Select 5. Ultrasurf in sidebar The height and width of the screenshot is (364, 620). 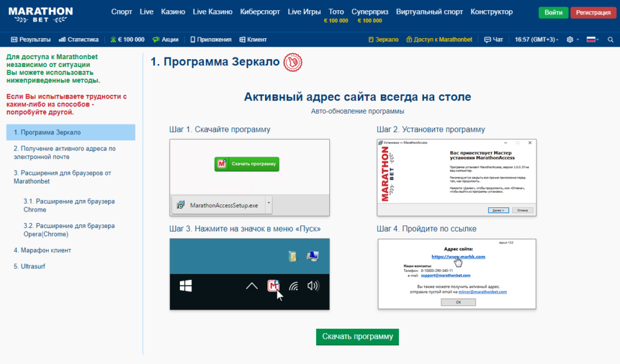(x=29, y=267)
